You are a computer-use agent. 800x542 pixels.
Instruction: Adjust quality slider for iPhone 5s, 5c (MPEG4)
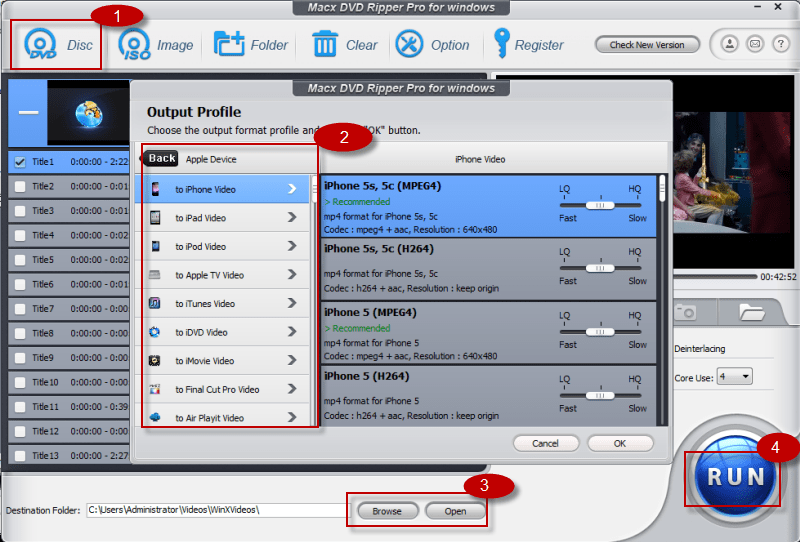[600, 205]
